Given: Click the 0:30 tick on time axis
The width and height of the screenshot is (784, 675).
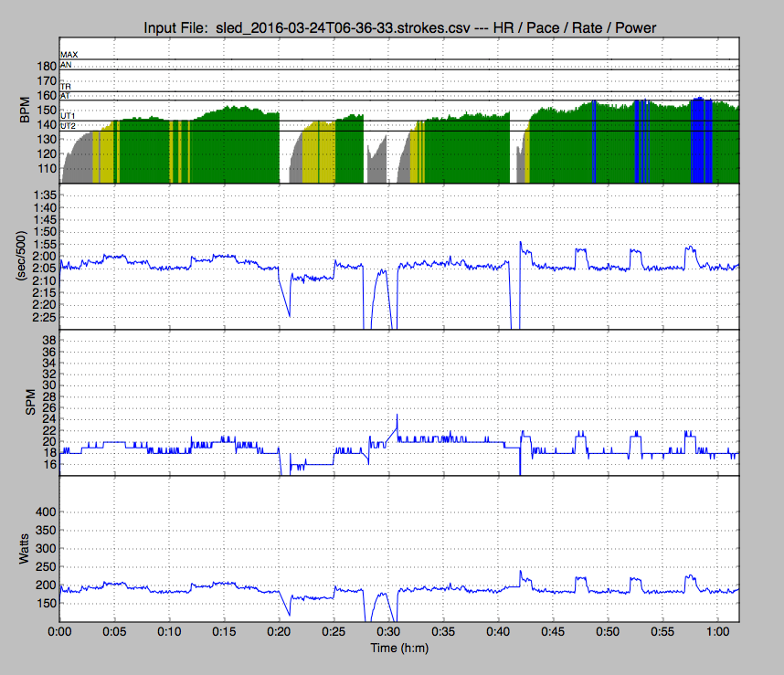Looking at the screenshot, I should point(388,631).
